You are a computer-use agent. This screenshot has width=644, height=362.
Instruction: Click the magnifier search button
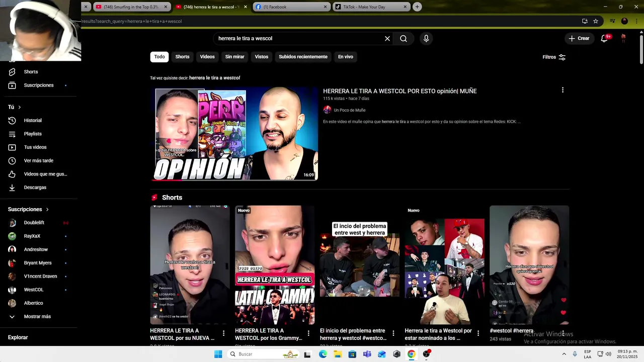(404, 38)
